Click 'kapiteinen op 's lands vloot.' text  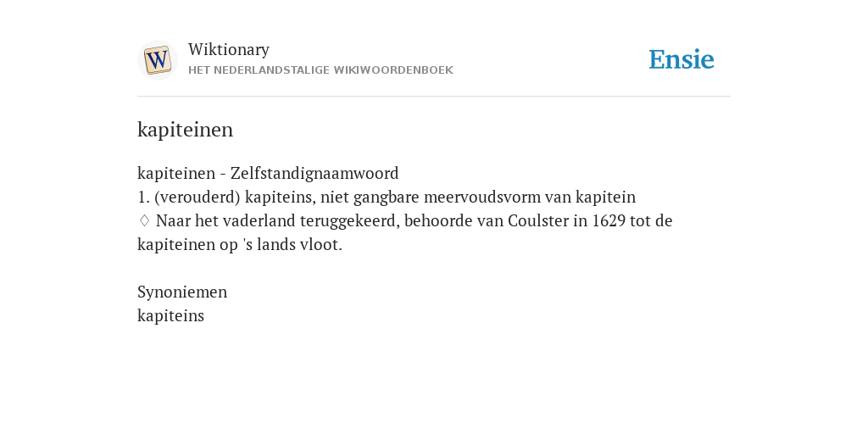[240, 245]
